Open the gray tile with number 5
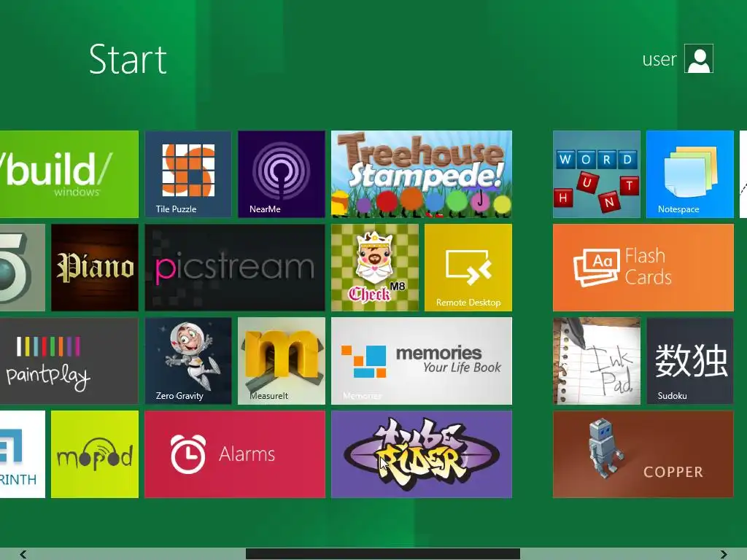This screenshot has height=560, width=747. pos(23,268)
